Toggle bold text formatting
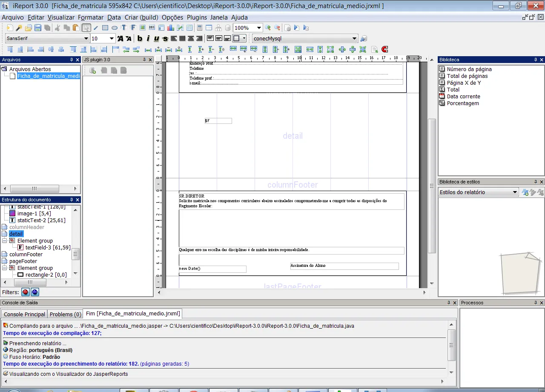 coord(140,39)
